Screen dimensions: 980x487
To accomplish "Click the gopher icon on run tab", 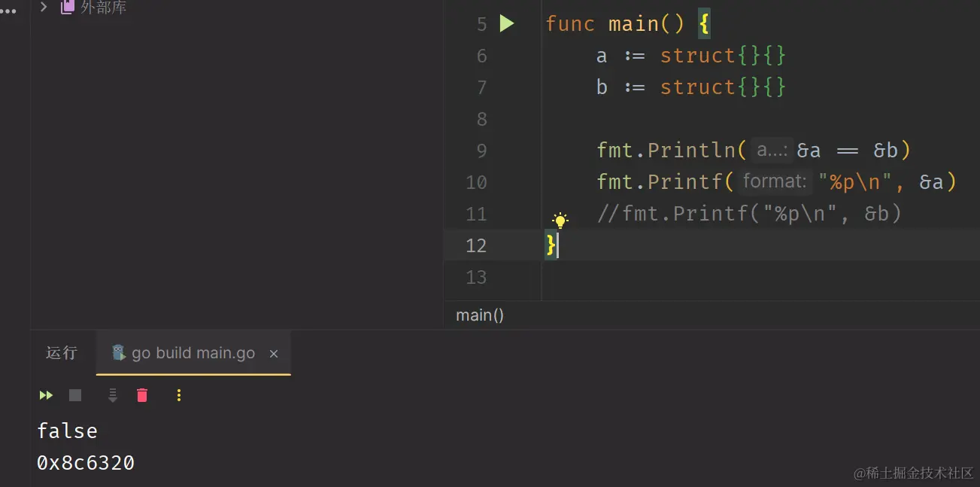I will (x=118, y=352).
